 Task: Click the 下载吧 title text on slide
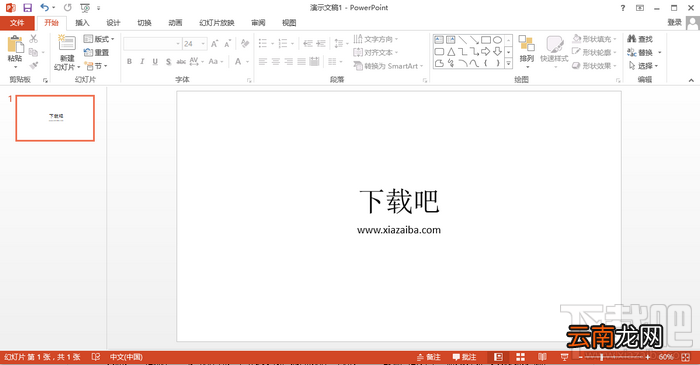[x=399, y=201]
